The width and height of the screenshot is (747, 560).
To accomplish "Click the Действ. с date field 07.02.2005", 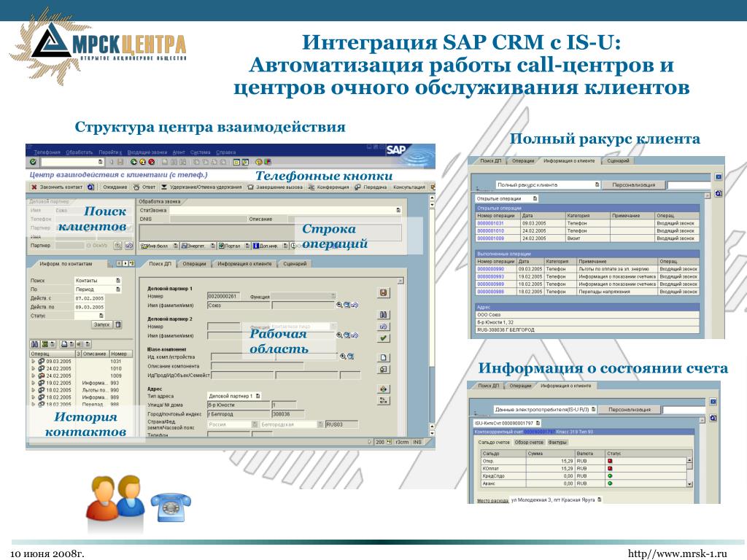I will pyautogui.click(x=89, y=298).
